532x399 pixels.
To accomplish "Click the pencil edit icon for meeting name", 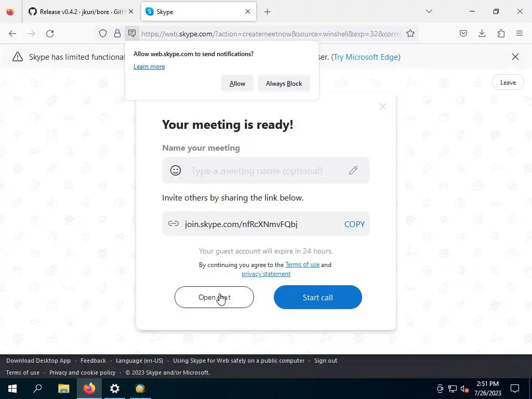I will (x=353, y=170).
